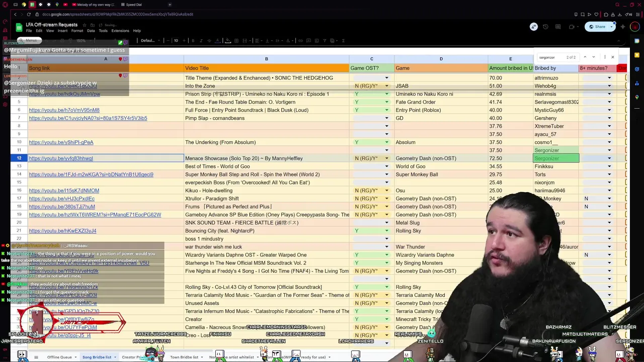The width and height of the screenshot is (644, 362).
Task: Open the comments panel icon
Action: pyautogui.click(x=558, y=27)
